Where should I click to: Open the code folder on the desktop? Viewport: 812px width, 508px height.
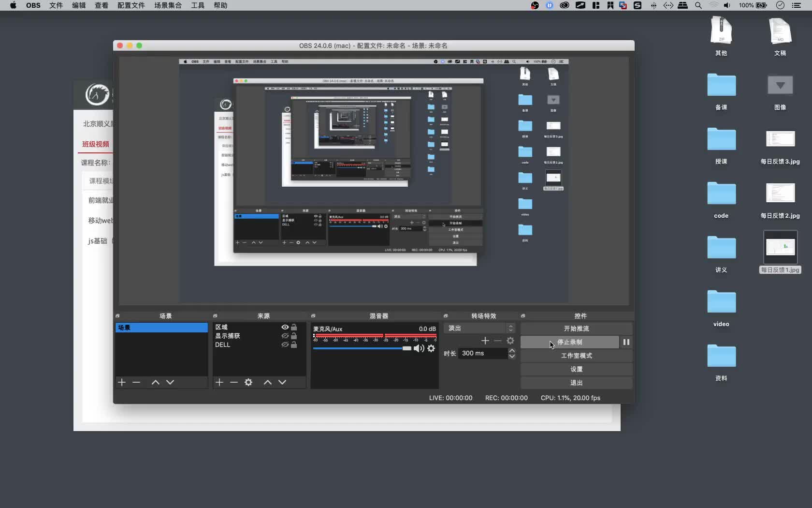[721, 194]
